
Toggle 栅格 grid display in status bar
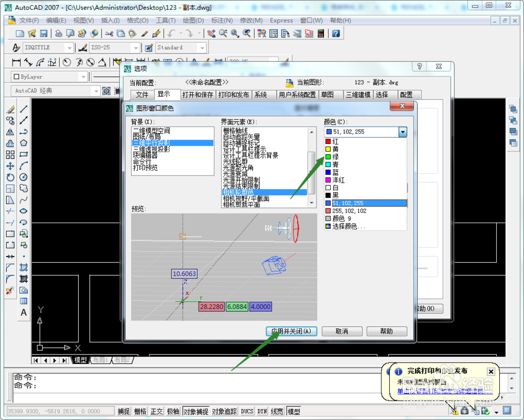pos(140,411)
